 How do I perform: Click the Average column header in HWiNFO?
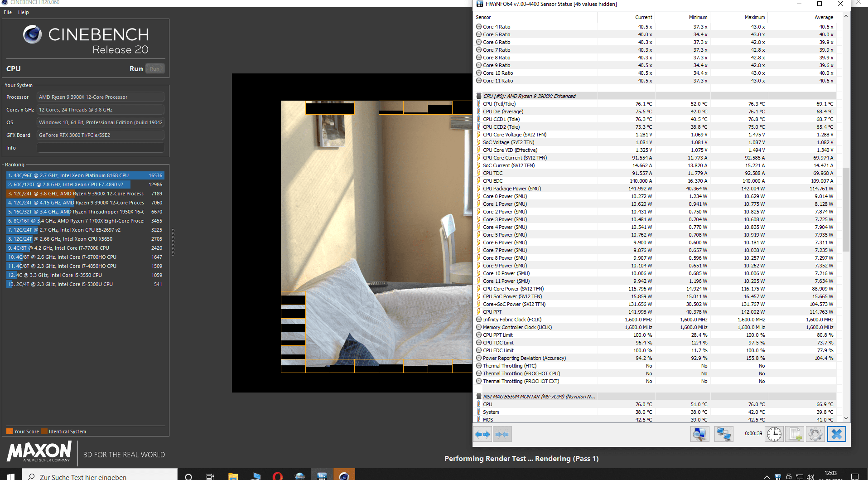802,17
